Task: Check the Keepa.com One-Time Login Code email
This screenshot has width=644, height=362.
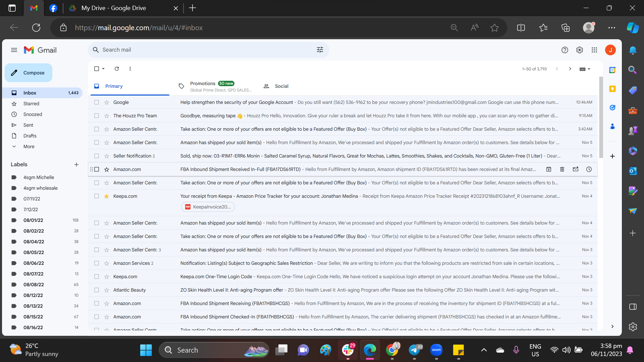Action: 97,277
